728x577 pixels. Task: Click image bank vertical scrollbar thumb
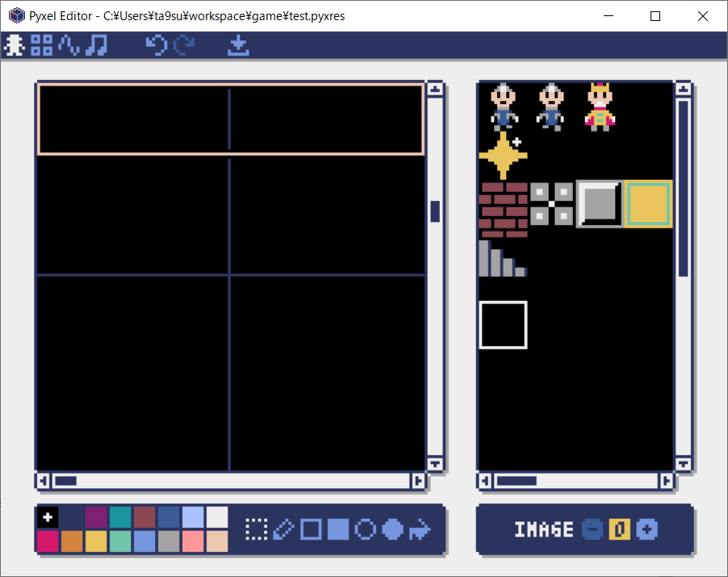pyautogui.click(x=683, y=189)
